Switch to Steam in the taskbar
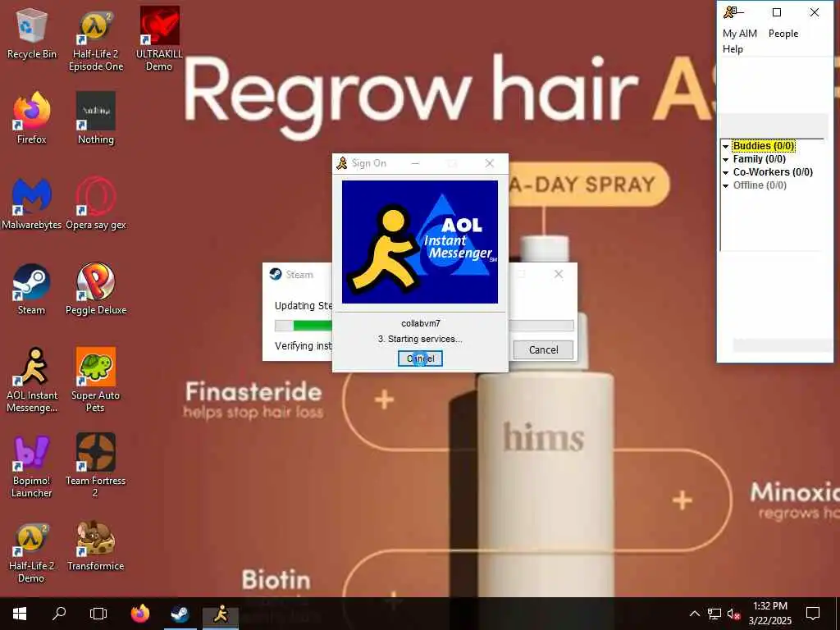 click(x=180, y=614)
